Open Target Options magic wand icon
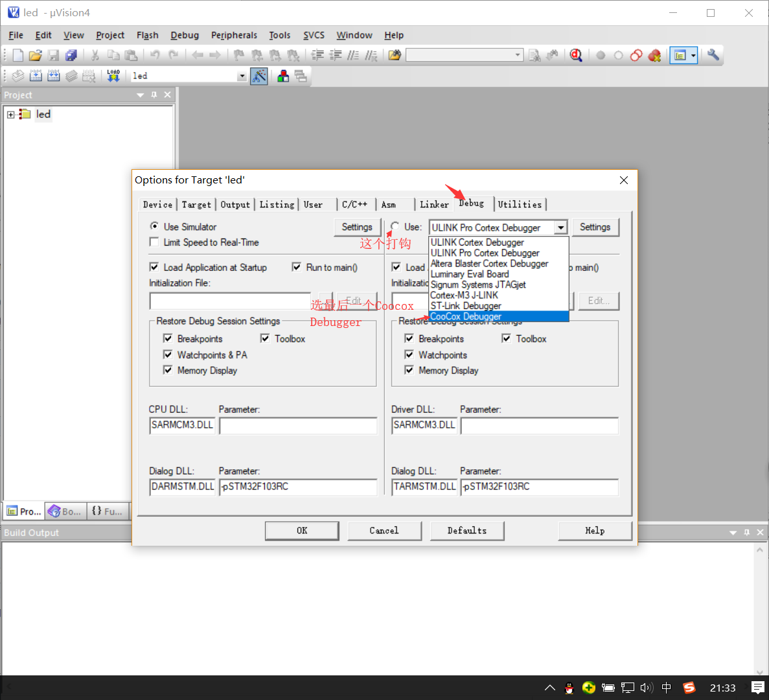The image size is (769, 700). 259,76
